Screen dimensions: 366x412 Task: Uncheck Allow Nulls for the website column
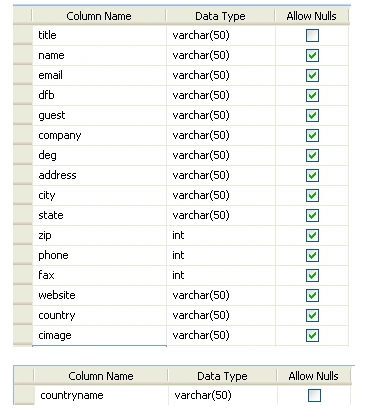pyautogui.click(x=312, y=295)
